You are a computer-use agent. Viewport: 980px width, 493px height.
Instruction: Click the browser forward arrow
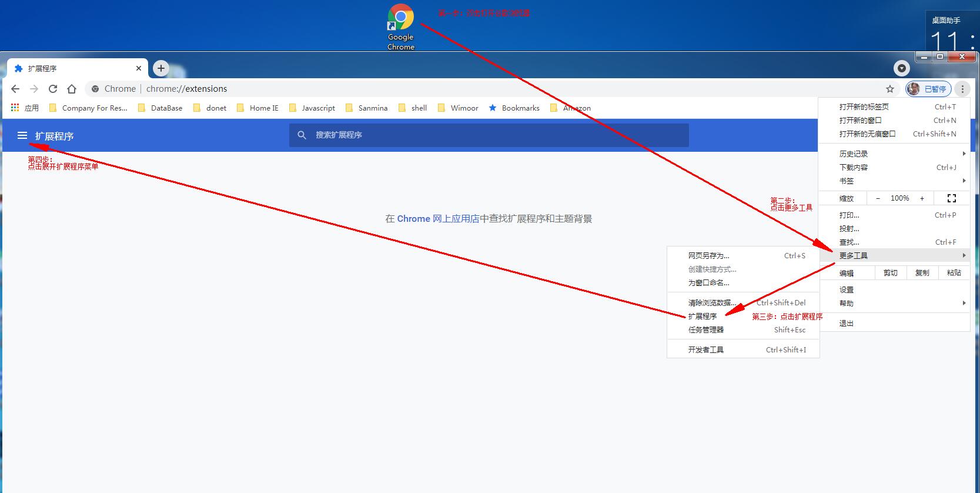coord(34,89)
